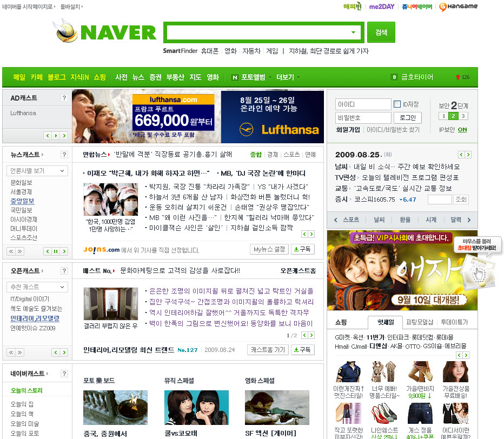Click the AD캐스트 play arrow icon
Image resolution: width=504 pixels, height=439 pixels.
56,136
